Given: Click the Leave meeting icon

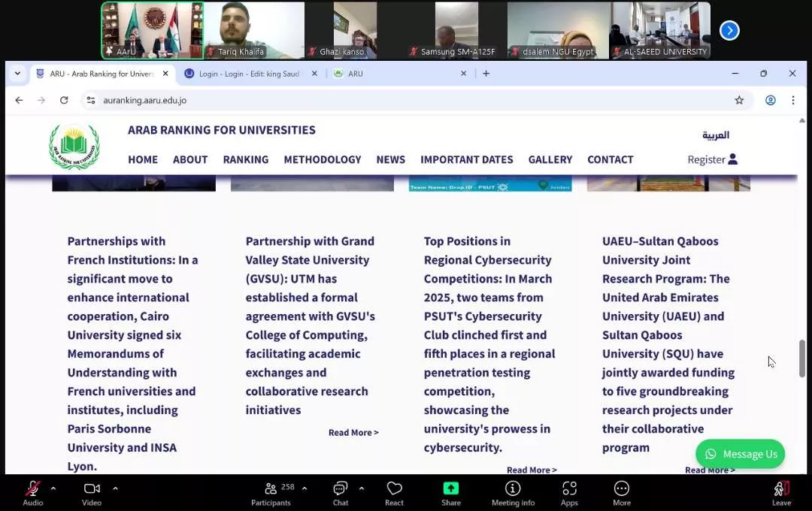Looking at the screenshot, I should click(781, 488).
